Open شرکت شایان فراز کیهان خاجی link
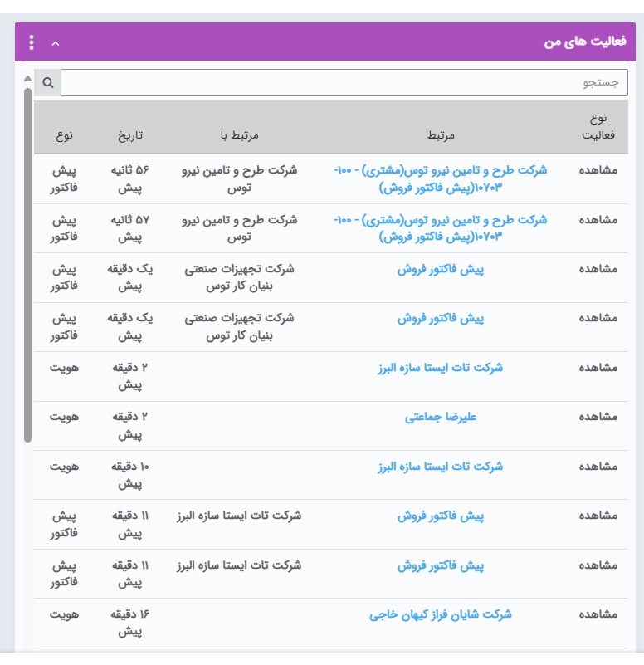The image size is (644, 665). point(441,614)
